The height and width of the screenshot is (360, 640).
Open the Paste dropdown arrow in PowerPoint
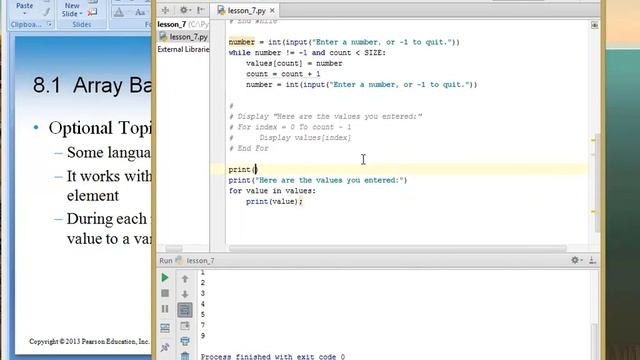point(24,13)
